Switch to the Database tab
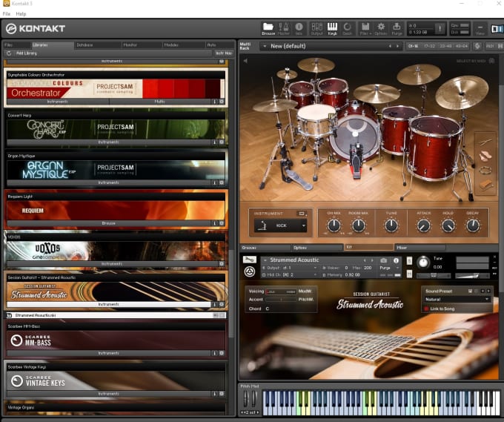The image size is (504, 422). [98, 44]
